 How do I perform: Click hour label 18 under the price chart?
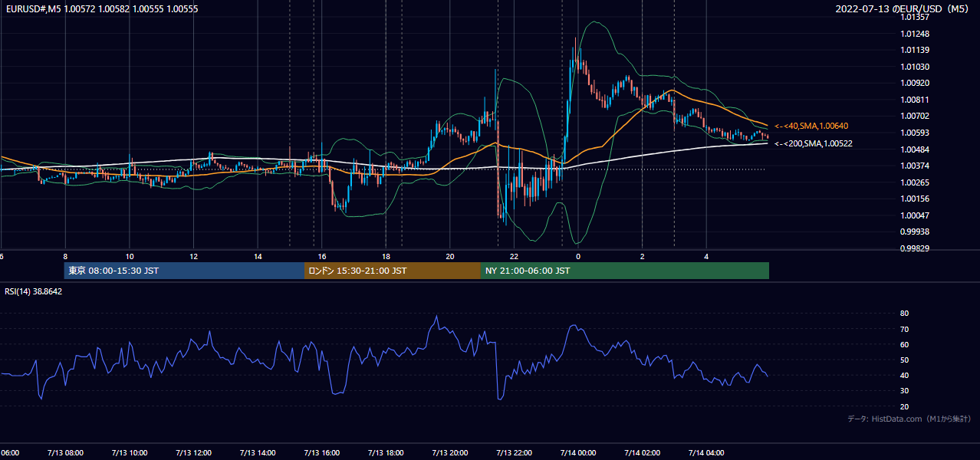[x=386, y=257]
